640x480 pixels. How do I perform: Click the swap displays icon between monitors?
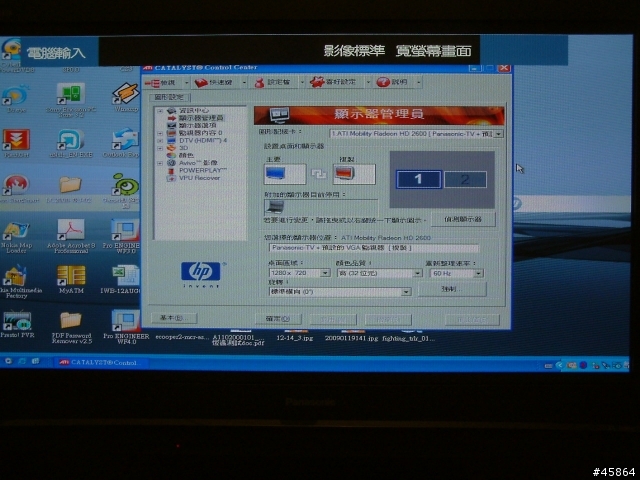pos(319,174)
